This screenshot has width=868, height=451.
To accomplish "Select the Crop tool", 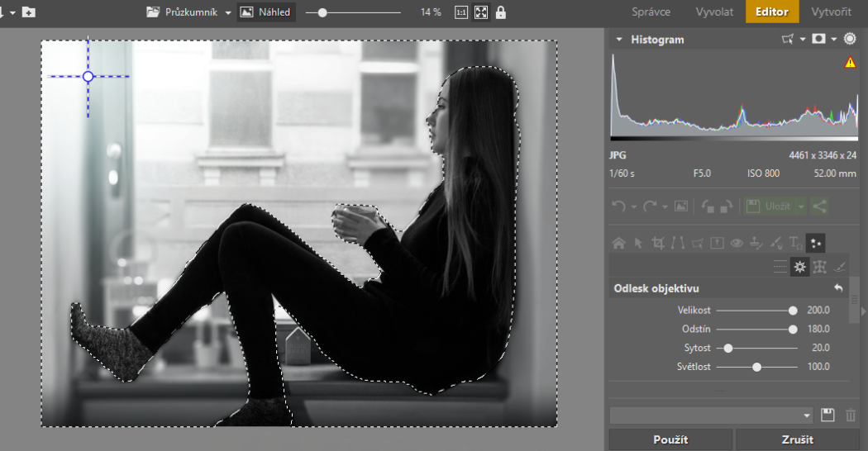I will [x=658, y=243].
